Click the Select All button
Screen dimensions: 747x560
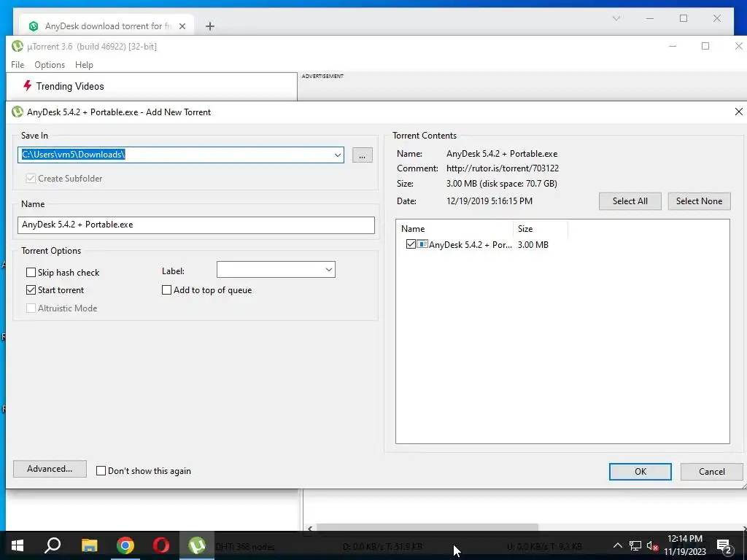point(630,201)
